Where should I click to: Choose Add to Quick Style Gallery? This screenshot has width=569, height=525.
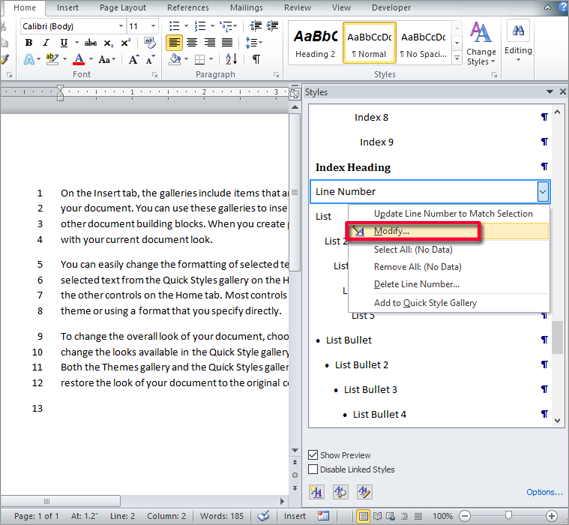click(x=449, y=303)
